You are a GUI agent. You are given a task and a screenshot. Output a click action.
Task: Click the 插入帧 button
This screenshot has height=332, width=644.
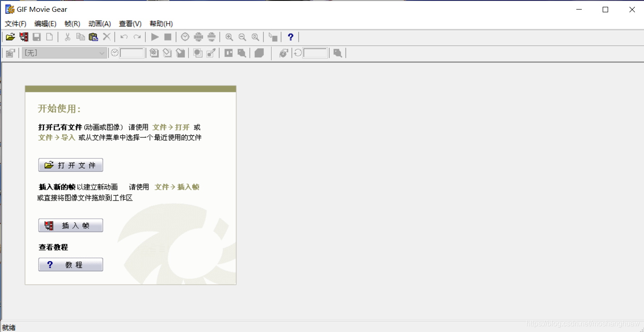[71, 226]
